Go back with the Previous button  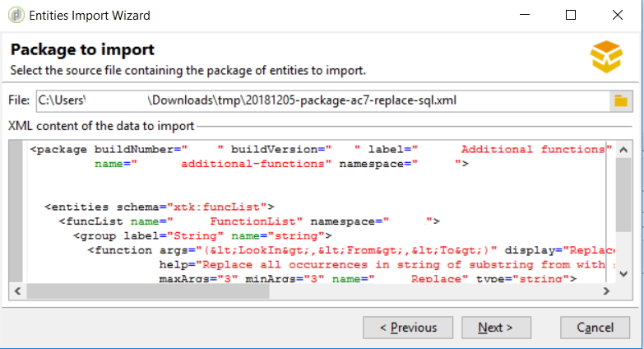[x=408, y=328]
